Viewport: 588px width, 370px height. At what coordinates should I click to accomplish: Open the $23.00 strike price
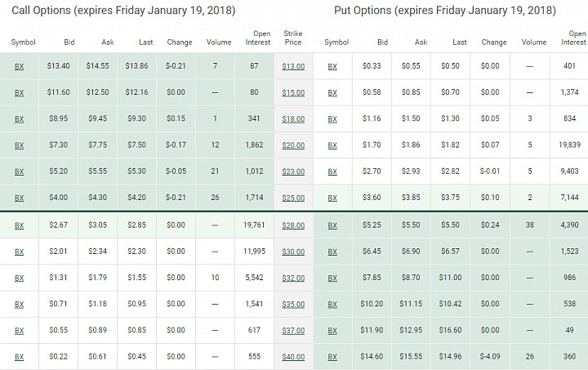click(x=293, y=172)
